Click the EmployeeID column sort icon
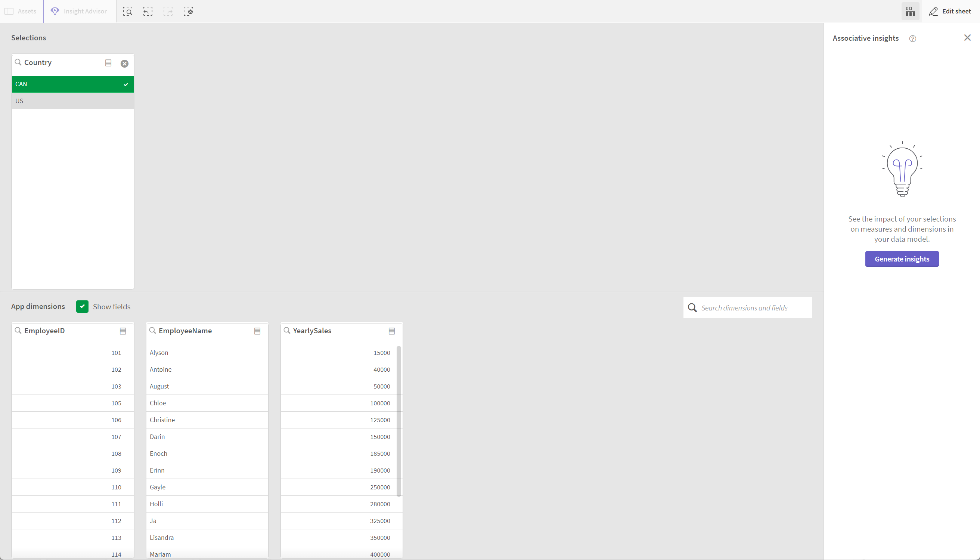This screenshot has width=980, height=560. [x=123, y=331]
